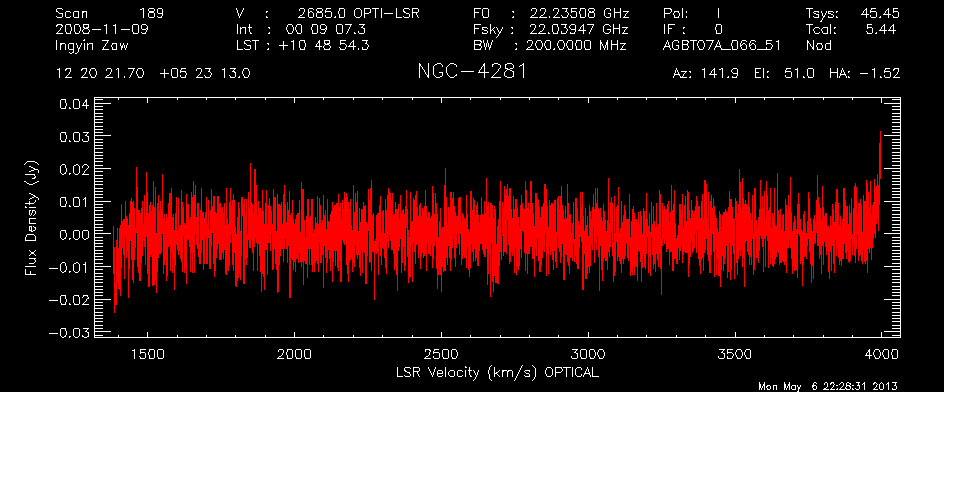Click the Nod observing mode label
The height and width of the screenshot is (490, 962).
coord(818,45)
